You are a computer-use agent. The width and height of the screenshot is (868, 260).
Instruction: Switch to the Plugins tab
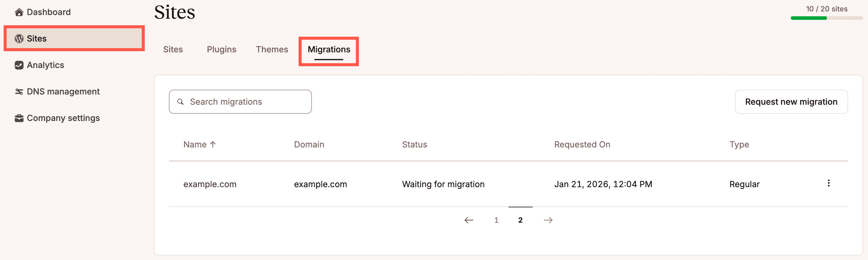pyautogui.click(x=221, y=49)
